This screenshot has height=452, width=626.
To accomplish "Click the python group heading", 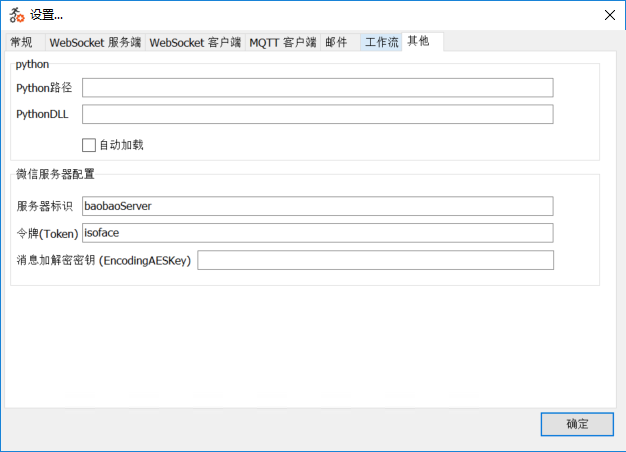I will pyautogui.click(x=33, y=64).
